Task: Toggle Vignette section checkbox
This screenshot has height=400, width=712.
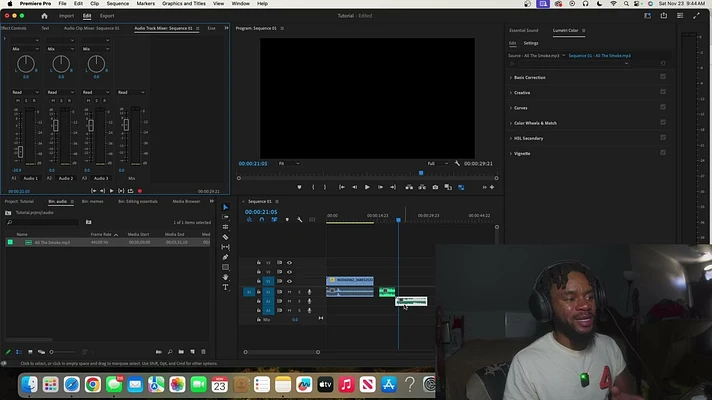Action: point(663,153)
